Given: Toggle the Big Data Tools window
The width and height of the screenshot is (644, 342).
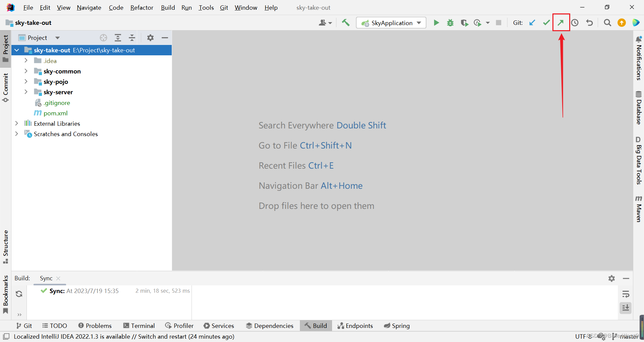Looking at the screenshot, I should pyautogui.click(x=639, y=160).
